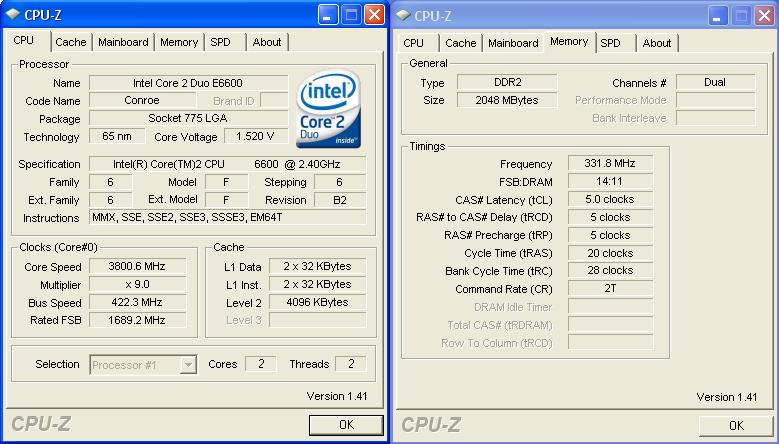Open About tab in left CPU-Z window
The height and width of the screenshot is (444, 779).
267,43
